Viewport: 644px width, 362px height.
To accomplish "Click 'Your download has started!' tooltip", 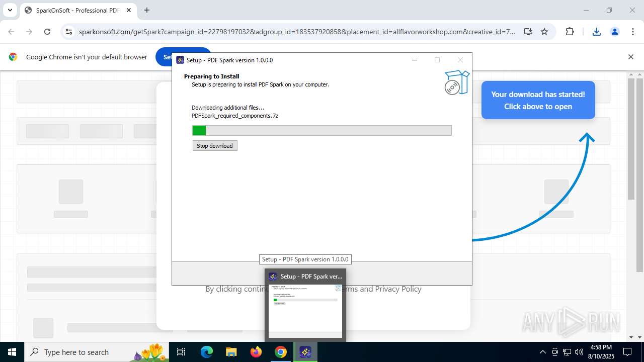I will click(x=538, y=100).
